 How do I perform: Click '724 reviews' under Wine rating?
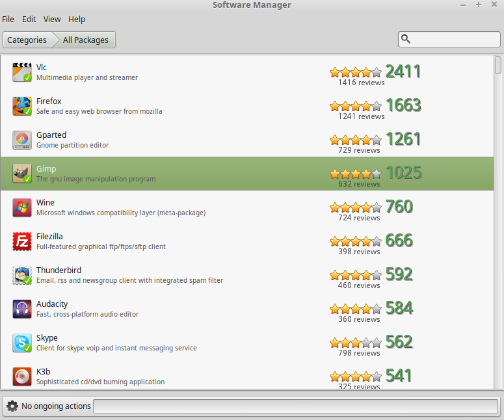359,218
